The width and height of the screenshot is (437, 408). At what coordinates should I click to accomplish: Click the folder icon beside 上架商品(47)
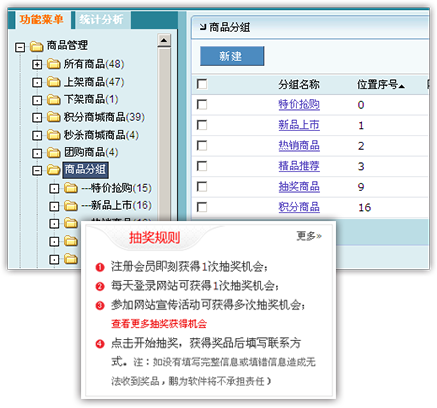click(53, 82)
